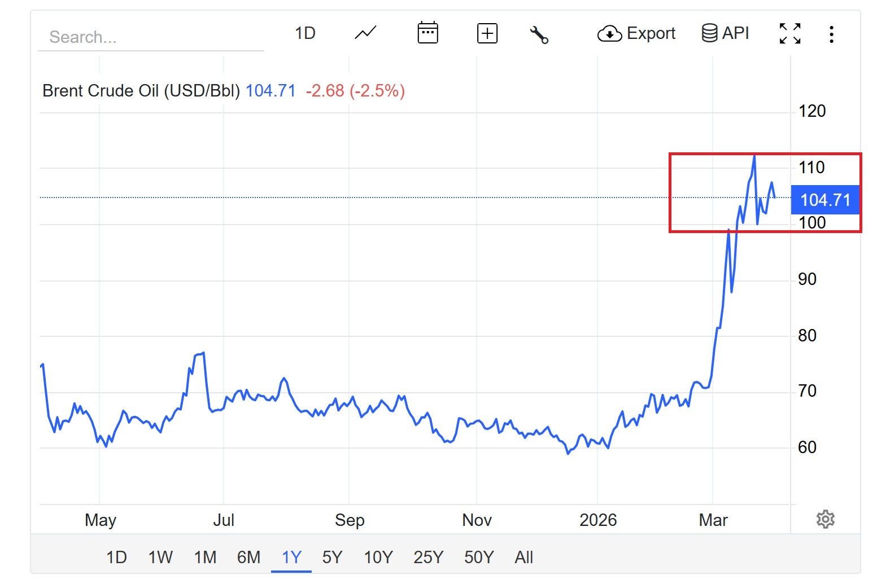Open the three-dot more options menu
The height and width of the screenshot is (588, 886).
[x=831, y=34]
